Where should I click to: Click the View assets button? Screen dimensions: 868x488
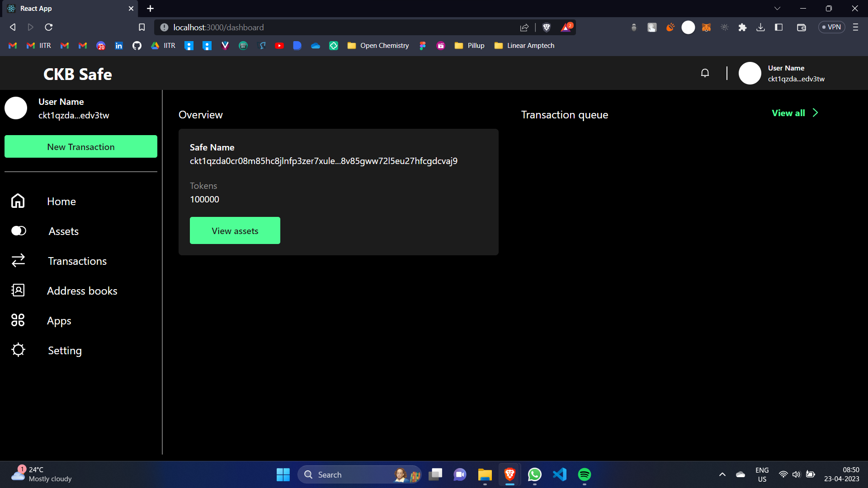pyautogui.click(x=235, y=230)
